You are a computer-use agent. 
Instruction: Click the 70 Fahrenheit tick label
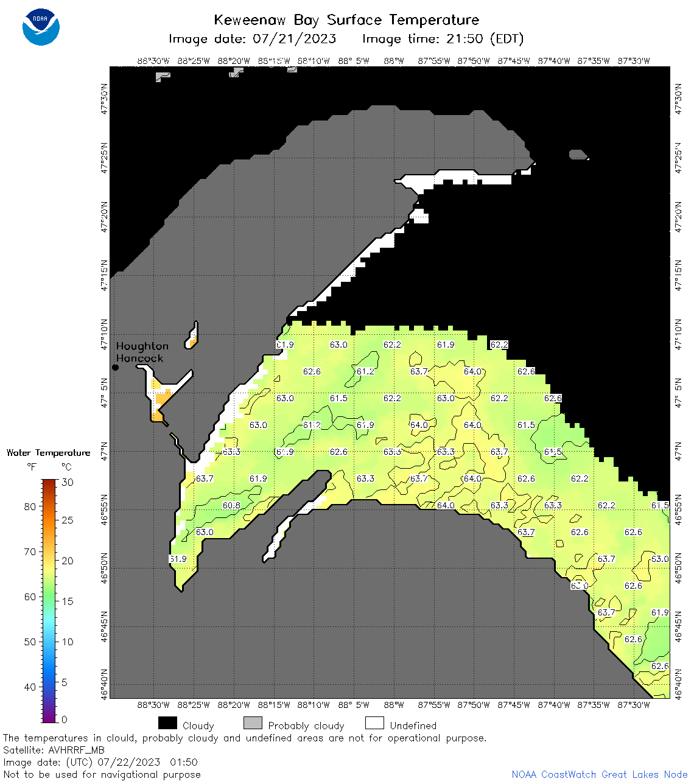[x=30, y=551]
